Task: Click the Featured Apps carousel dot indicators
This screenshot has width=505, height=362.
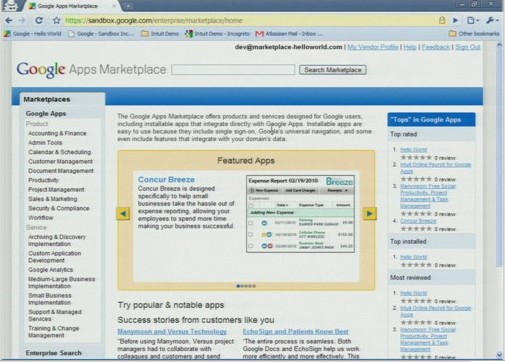Action: (x=246, y=286)
